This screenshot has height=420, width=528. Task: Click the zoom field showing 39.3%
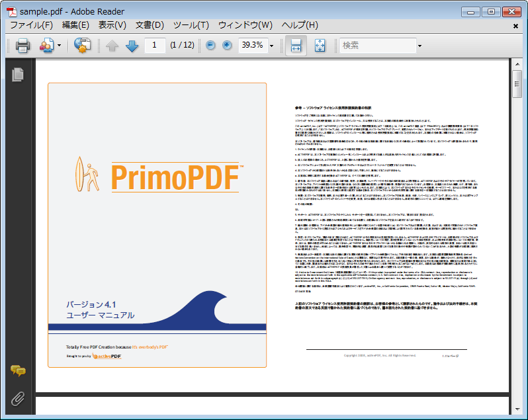pyautogui.click(x=253, y=45)
